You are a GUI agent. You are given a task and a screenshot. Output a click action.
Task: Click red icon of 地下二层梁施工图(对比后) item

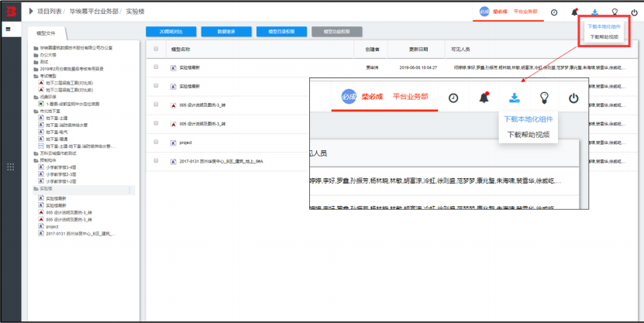tap(41, 83)
